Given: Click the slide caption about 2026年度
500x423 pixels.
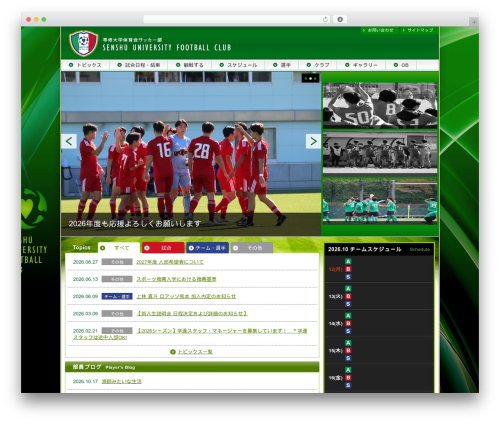Looking at the screenshot, I should pos(135,224).
